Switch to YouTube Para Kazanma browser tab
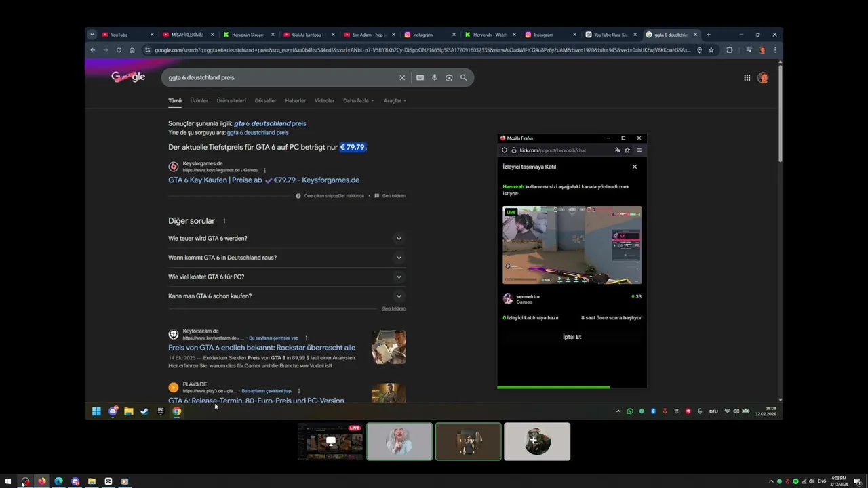This screenshot has width=868, height=488. [x=610, y=35]
